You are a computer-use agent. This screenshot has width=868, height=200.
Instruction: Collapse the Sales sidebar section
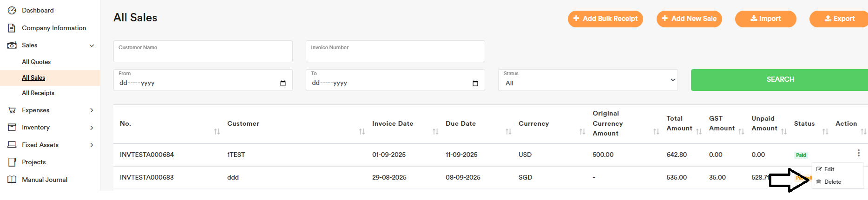[x=92, y=45]
